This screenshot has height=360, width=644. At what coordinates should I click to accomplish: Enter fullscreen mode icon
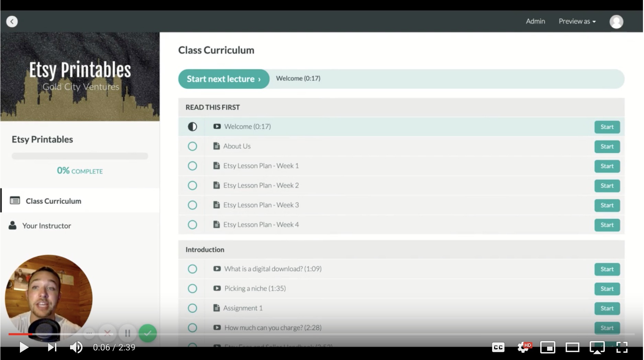(x=622, y=347)
